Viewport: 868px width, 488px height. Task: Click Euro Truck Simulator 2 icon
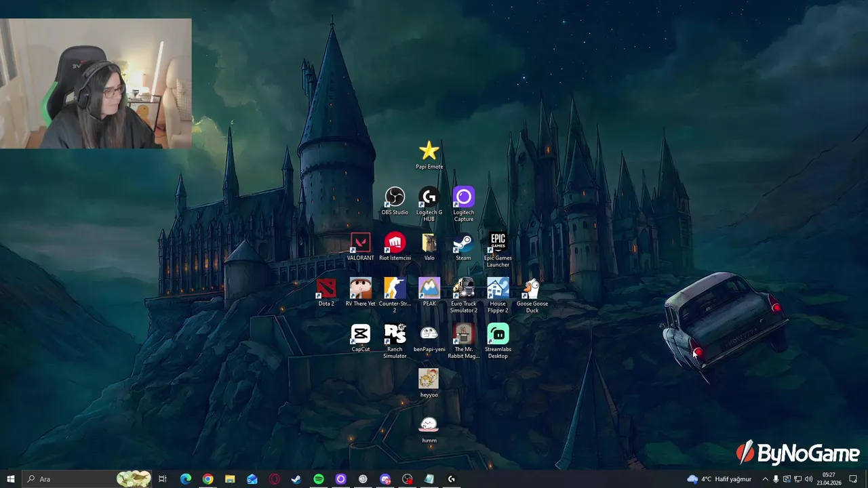464,296
